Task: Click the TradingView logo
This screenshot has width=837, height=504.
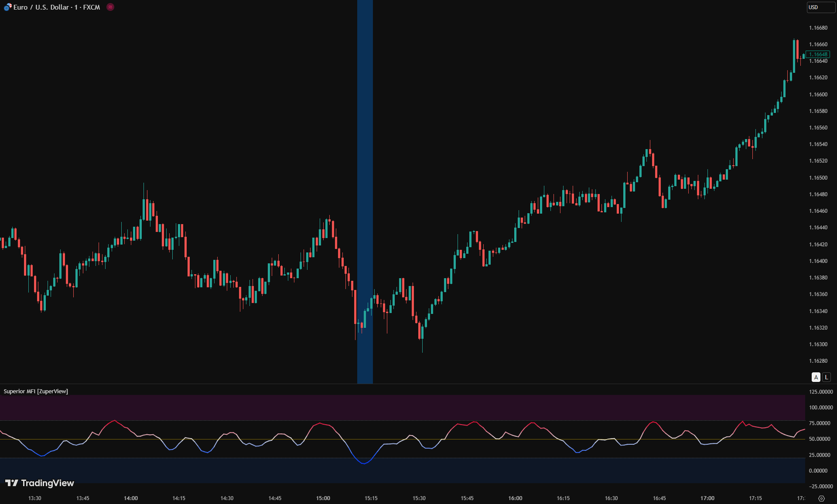Action: click(x=40, y=483)
